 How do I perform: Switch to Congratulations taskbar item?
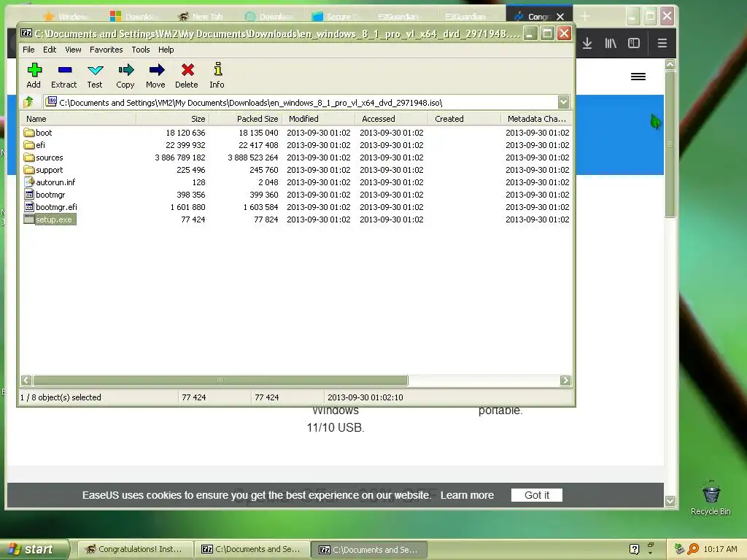click(x=134, y=549)
